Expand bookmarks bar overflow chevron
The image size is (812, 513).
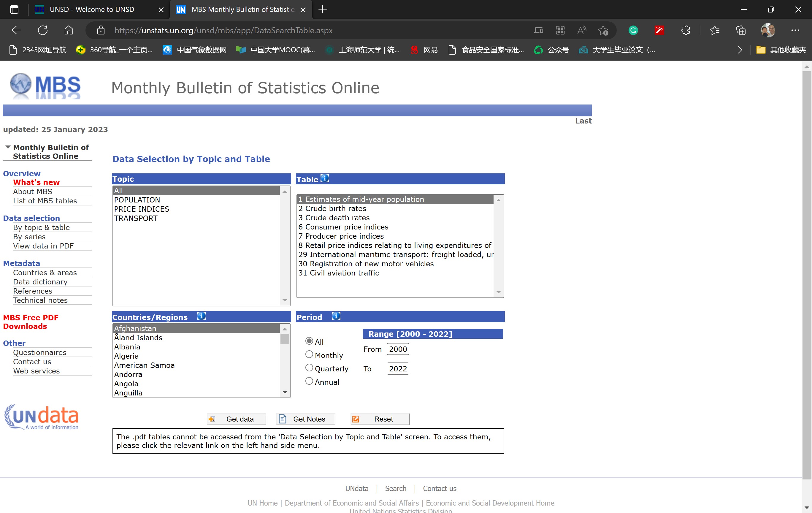coord(740,50)
